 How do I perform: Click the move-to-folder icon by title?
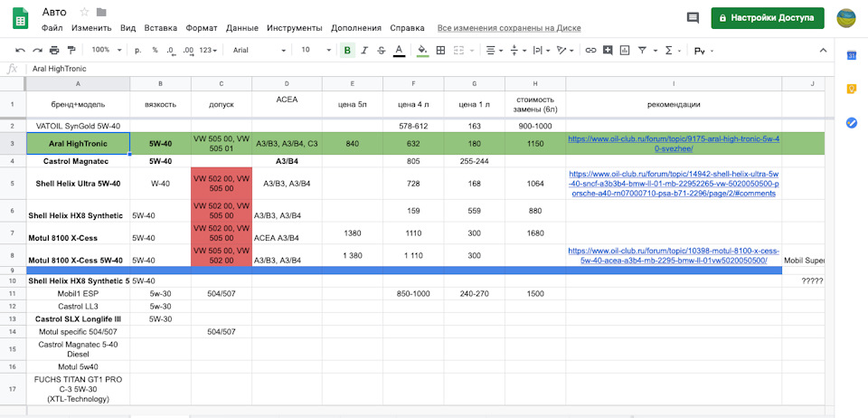(101, 12)
